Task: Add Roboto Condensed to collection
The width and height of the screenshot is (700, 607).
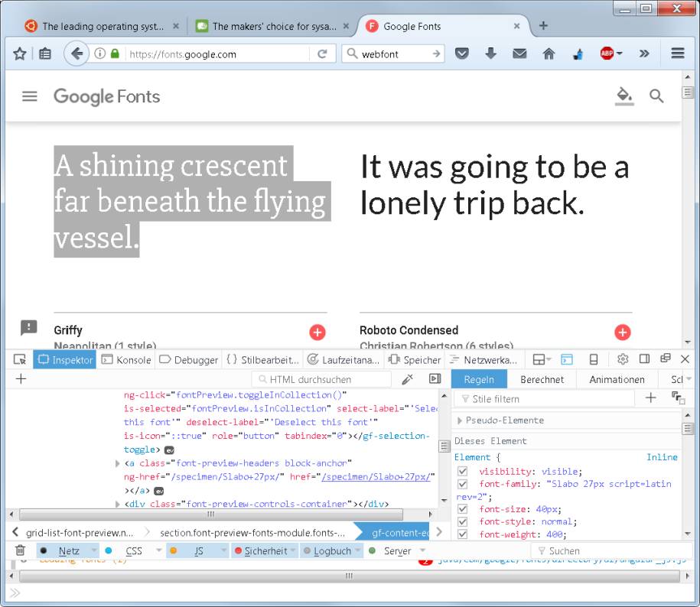Action: [x=623, y=332]
